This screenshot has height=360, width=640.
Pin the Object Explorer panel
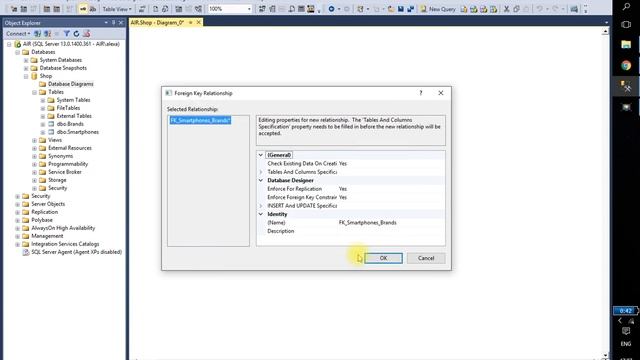pyautogui.click(x=113, y=23)
